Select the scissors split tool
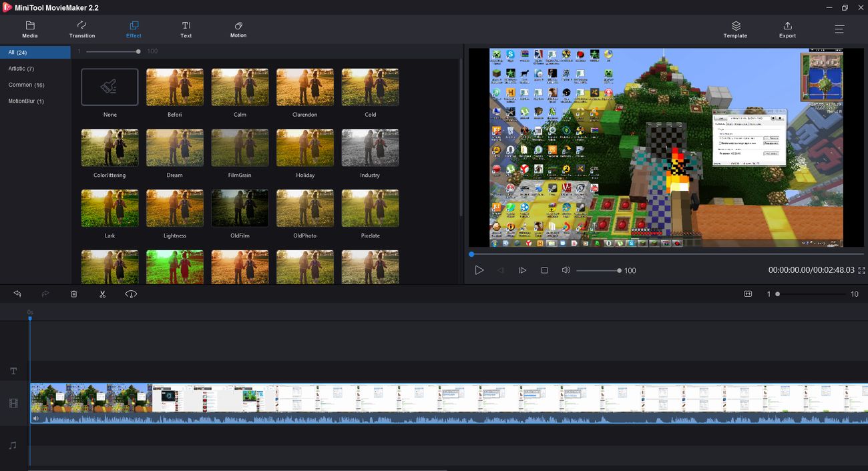The height and width of the screenshot is (471, 868). 102,294
